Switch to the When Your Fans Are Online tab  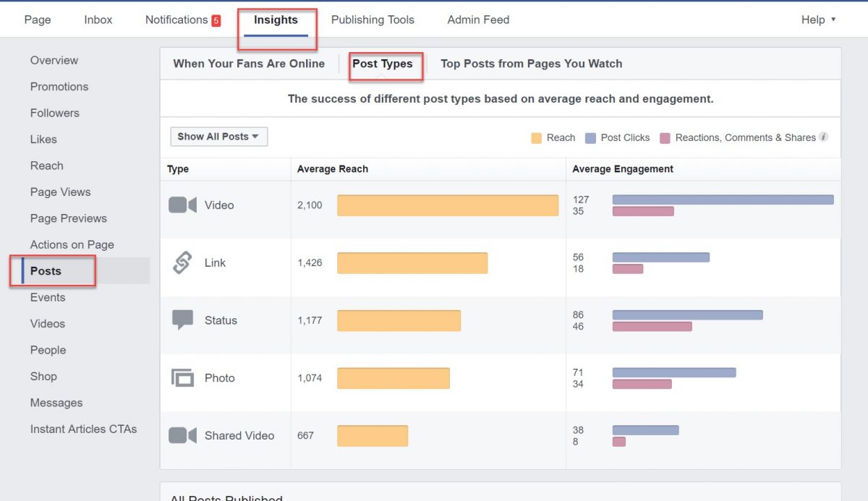click(x=248, y=64)
